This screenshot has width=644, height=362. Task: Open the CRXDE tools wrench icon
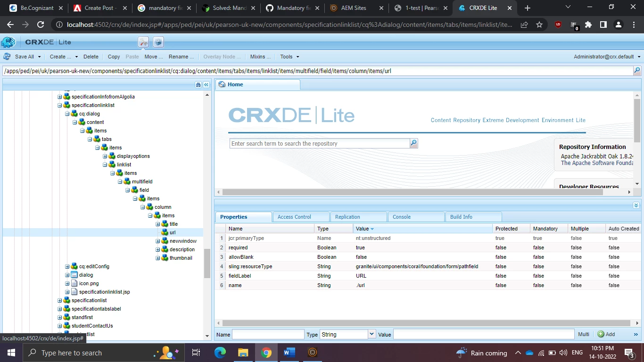coord(143,42)
